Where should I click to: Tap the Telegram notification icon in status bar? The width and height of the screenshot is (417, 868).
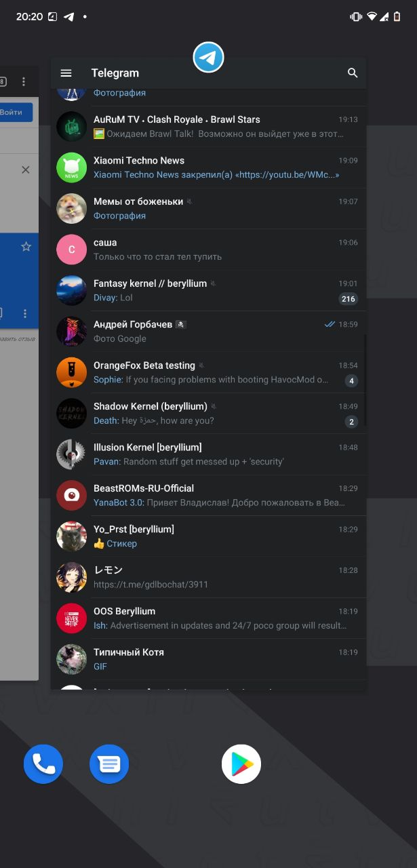click(x=68, y=16)
